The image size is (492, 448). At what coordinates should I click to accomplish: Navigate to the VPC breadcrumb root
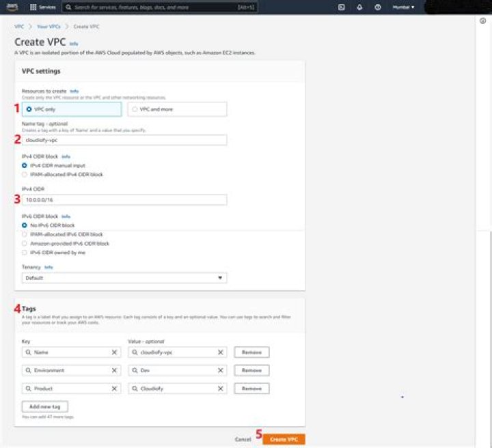pyautogui.click(x=18, y=26)
